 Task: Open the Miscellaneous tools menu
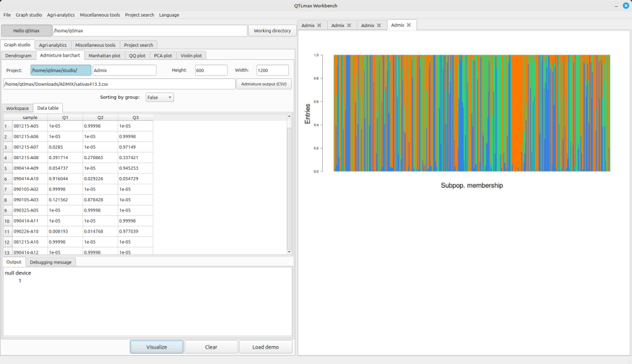[100, 15]
